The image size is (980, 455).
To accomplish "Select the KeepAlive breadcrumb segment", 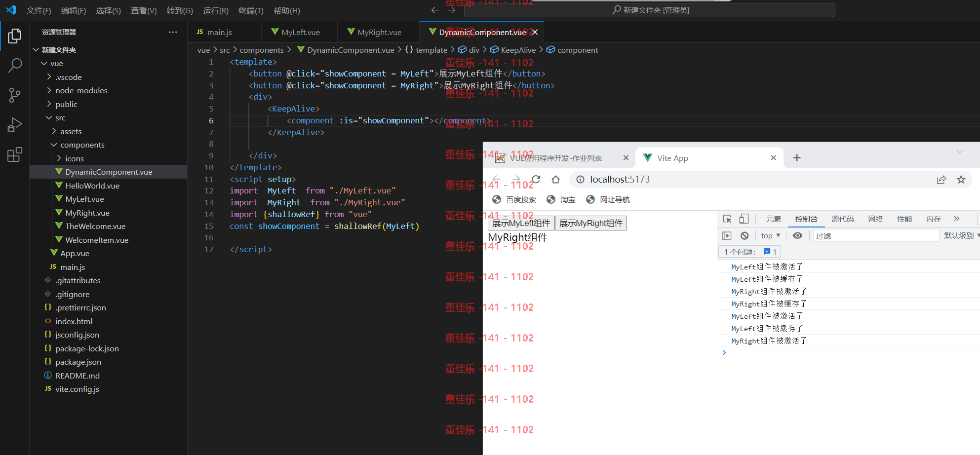I will [512, 50].
